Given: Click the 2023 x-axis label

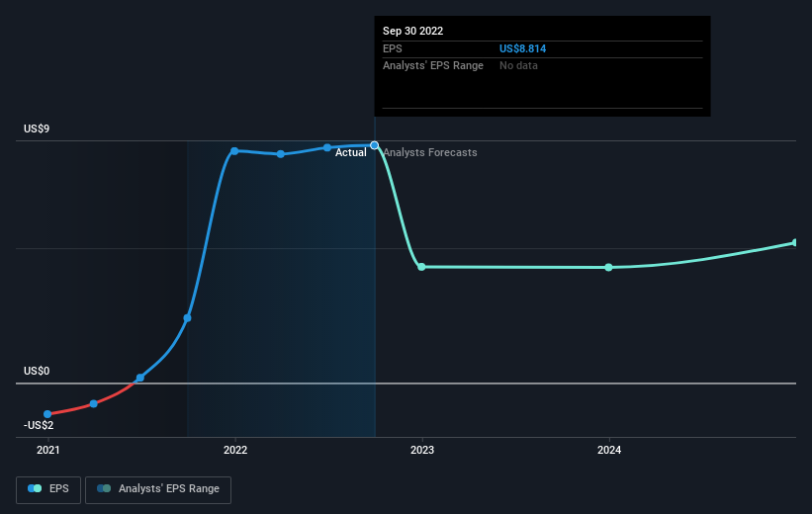Looking at the screenshot, I should [x=422, y=450].
